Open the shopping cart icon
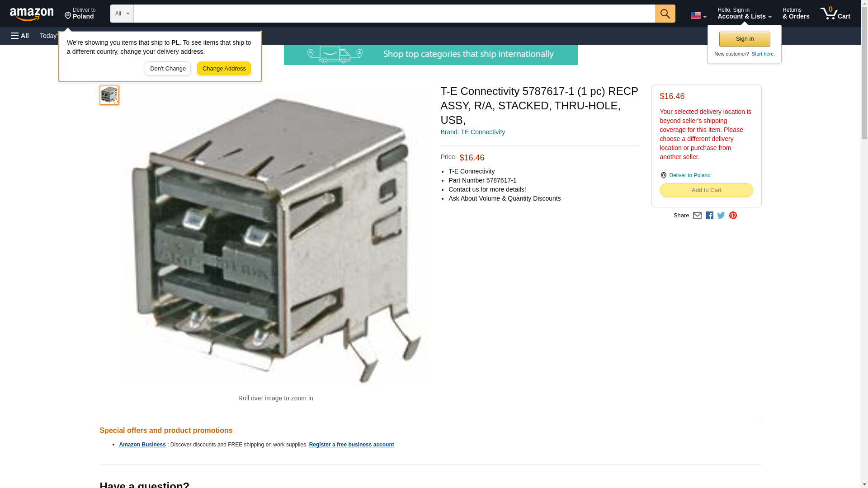Viewport: 868px width, 488px height. click(835, 13)
